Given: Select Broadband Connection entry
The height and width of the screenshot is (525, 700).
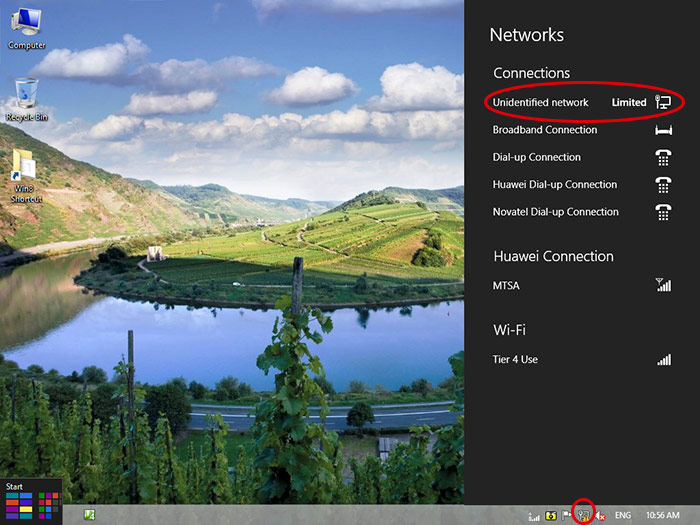Looking at the screenshot, I should [582, 130].
